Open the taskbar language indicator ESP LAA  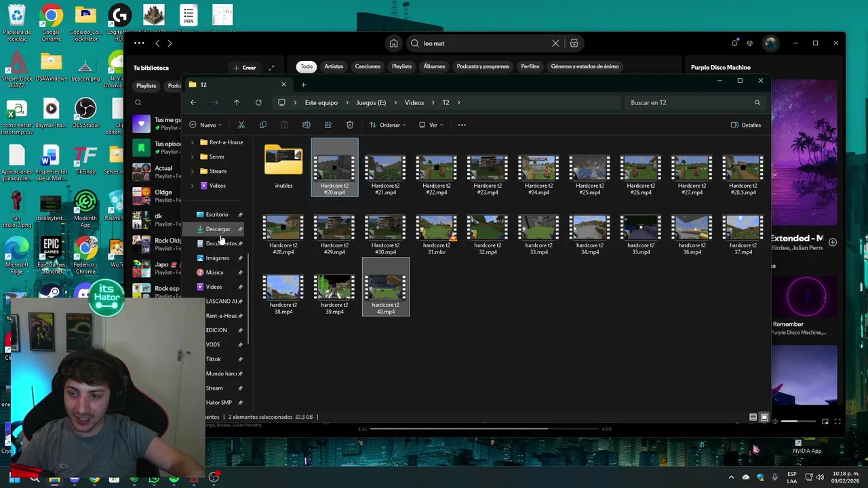point(792,477)
